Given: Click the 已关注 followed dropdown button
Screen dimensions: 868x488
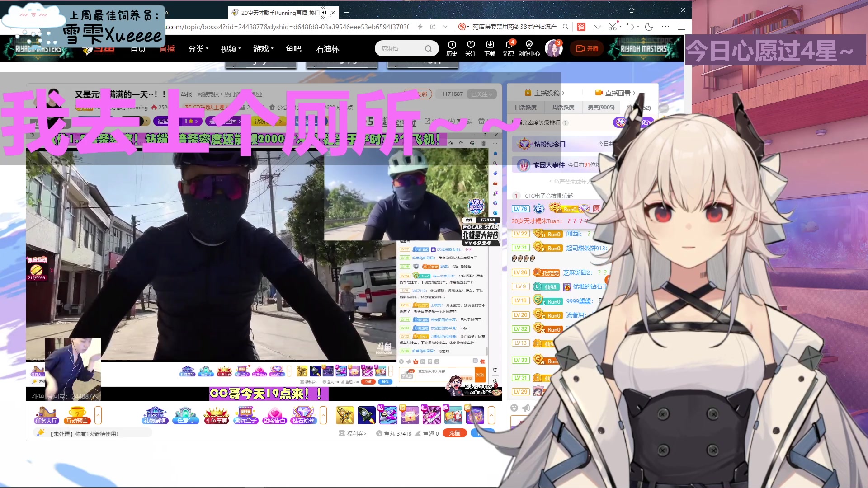Looking at the screenshot, I should (482, 94).
